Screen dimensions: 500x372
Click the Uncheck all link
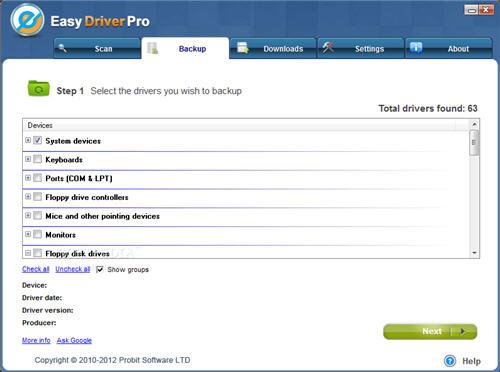[x=73, y=269]
